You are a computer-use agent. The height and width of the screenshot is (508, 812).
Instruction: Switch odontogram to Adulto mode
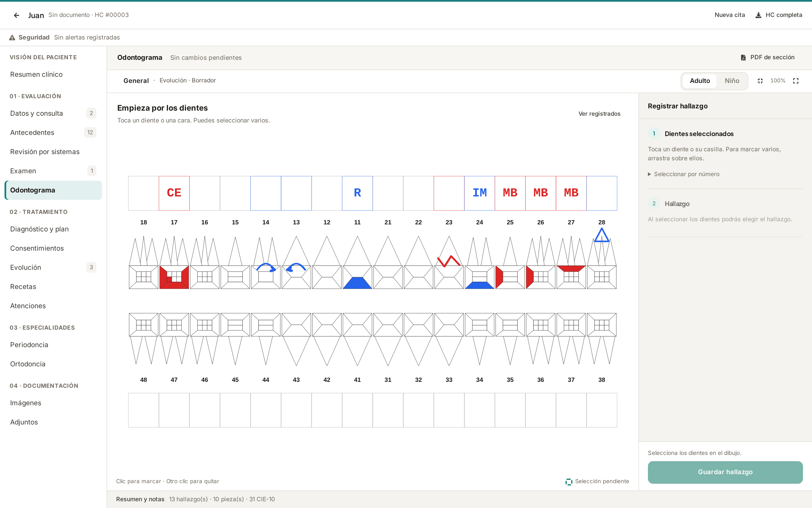pyautogui.click(x=700, y=81)
